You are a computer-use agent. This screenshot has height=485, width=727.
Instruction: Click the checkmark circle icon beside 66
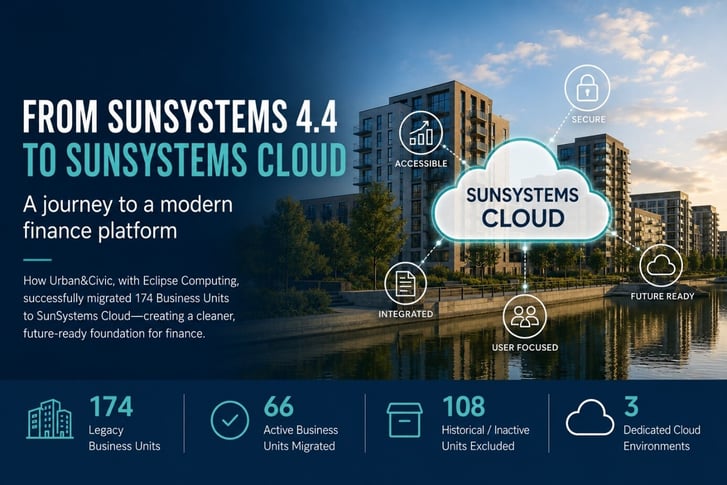(x=230, y=420)
